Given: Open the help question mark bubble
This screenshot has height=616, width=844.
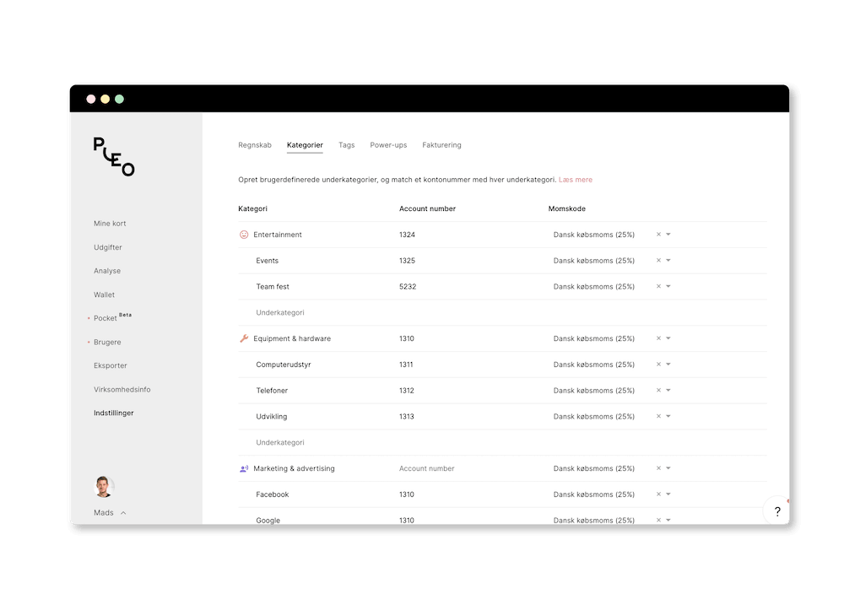Looking at the screenshot, I should pos(776,511).
